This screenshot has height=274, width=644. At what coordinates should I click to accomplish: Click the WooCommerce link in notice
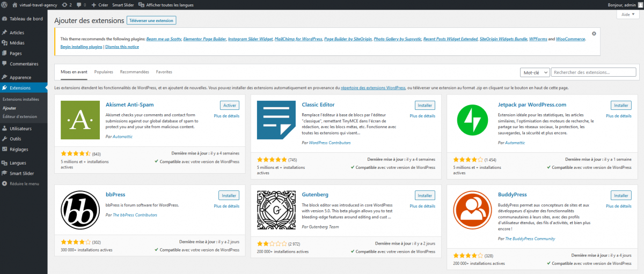click(x=570, y=39)
